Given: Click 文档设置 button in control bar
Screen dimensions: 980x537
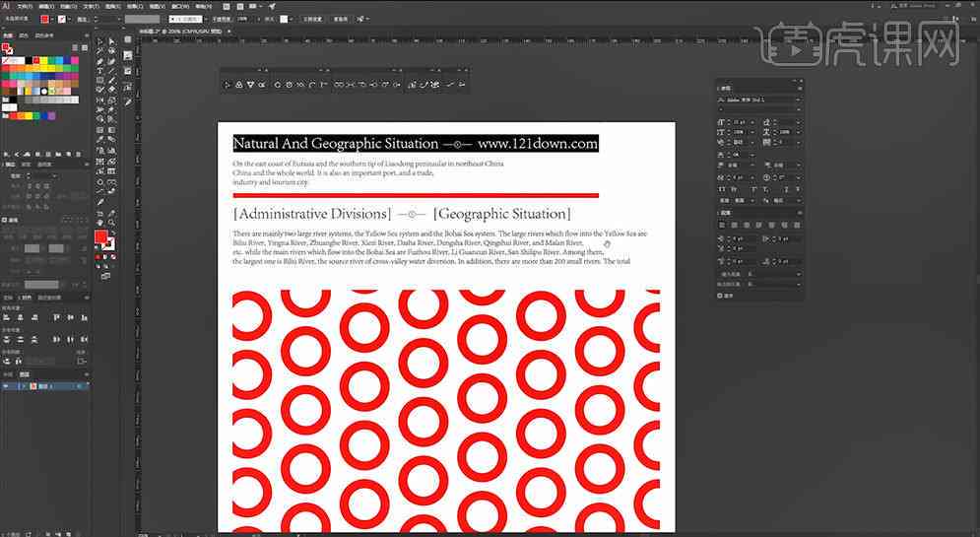Looking at the screenshot, I should tap(312, 19).
